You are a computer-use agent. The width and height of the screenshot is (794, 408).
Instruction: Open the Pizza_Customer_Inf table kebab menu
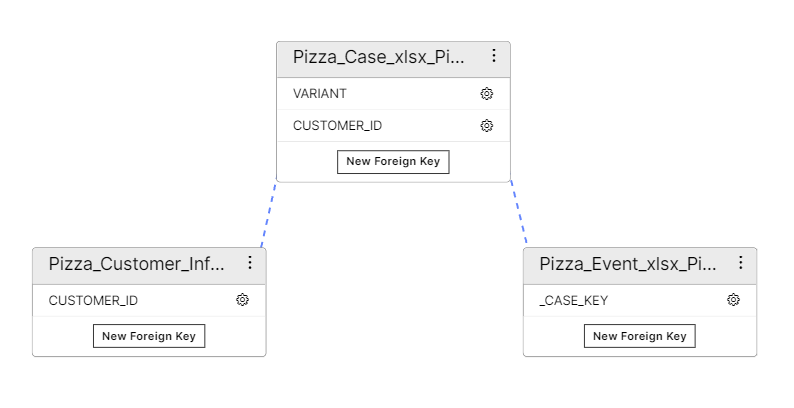[x=250, y=263]
